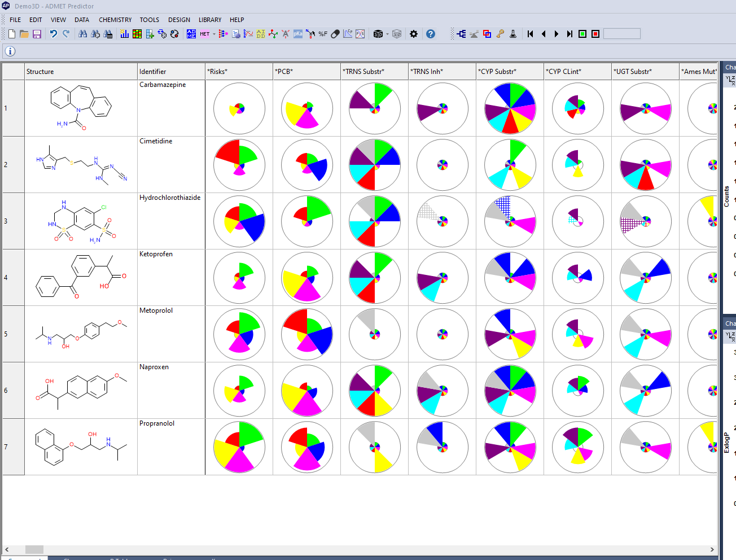Undo the last action

tap(54, 34)
